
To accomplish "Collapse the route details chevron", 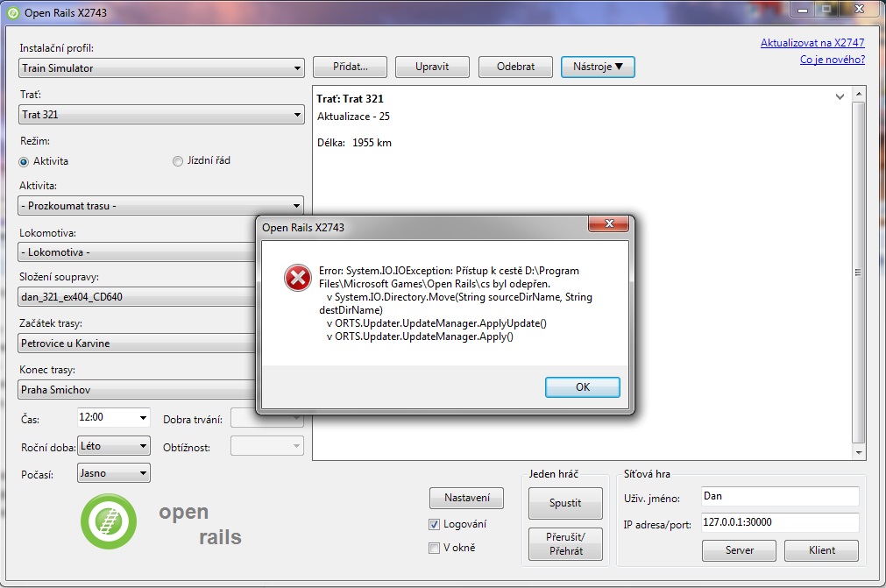I will pyautogui.click(x=840, y=96).
